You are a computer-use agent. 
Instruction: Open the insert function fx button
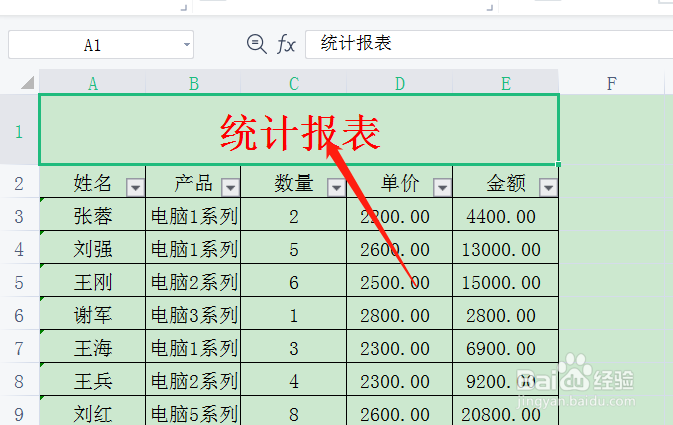pos(286,44)
